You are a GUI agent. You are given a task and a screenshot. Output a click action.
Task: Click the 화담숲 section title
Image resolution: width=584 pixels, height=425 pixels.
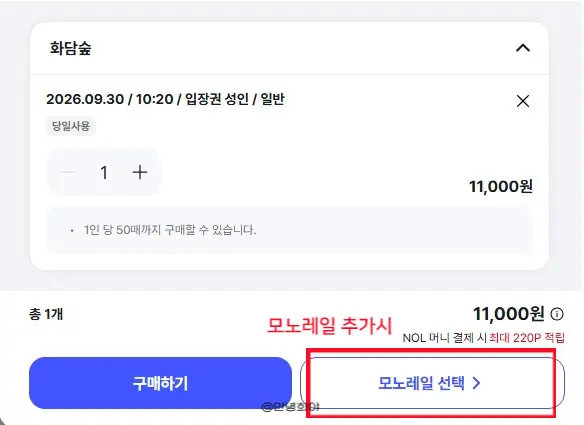70,48
